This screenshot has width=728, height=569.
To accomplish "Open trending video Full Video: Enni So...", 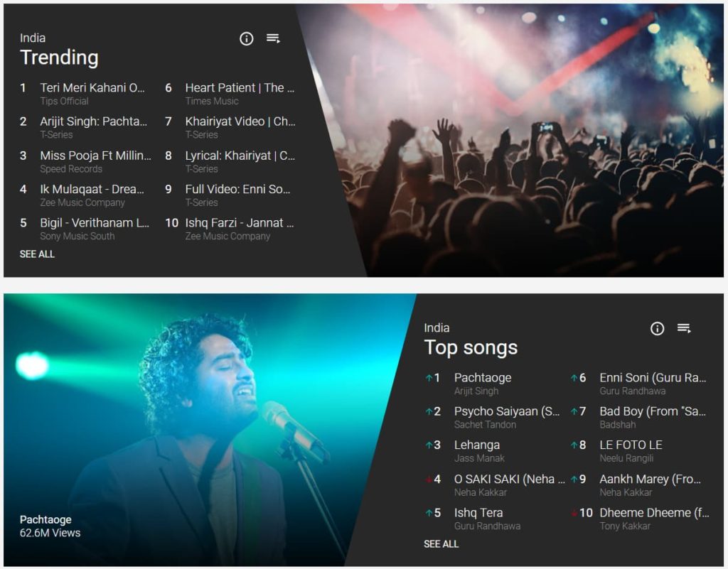I will coord(237,189).
